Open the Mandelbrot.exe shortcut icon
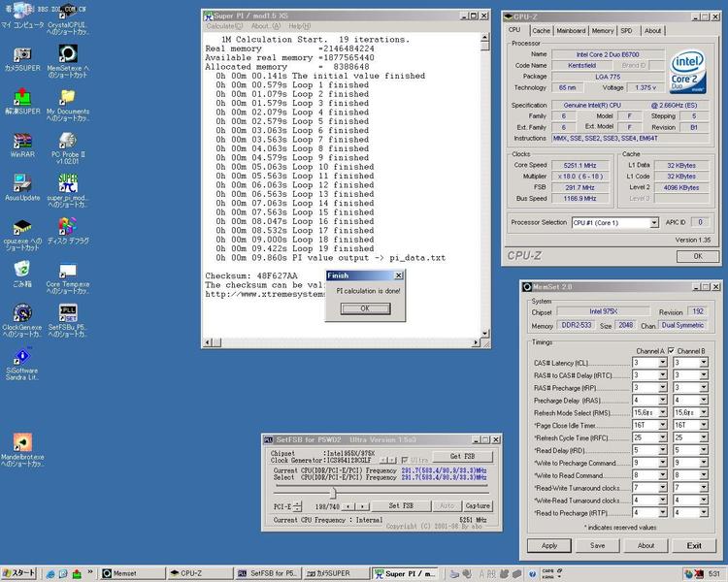The height and width of the screenshot is (582, 728). [x=22, y=450]
